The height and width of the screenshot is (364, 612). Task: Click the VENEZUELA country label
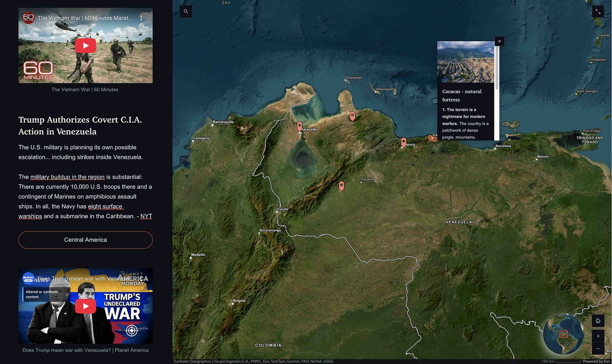coord(459,222)
